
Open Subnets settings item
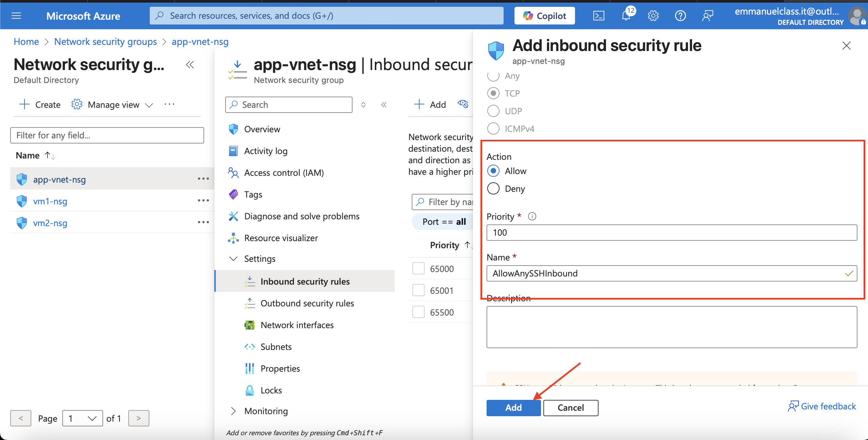click(276, 347)
